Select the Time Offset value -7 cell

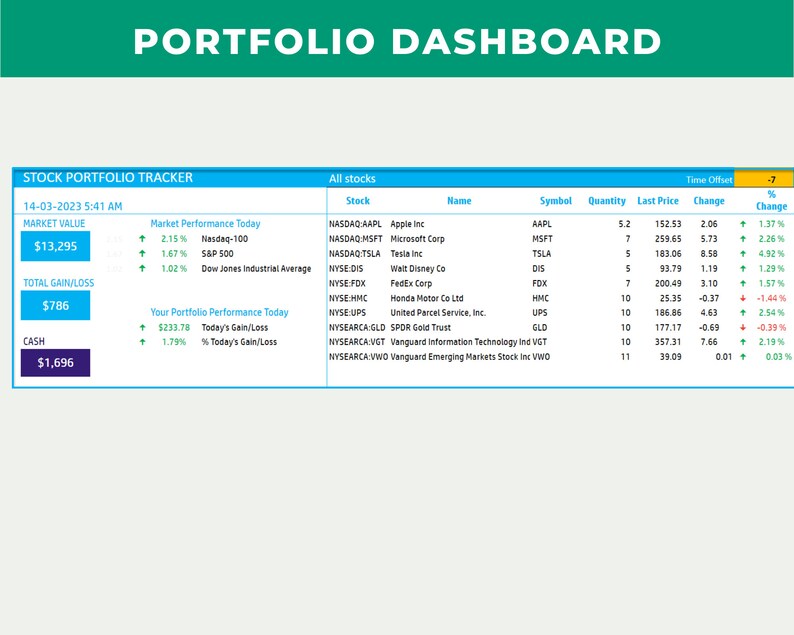pos(764,179)
